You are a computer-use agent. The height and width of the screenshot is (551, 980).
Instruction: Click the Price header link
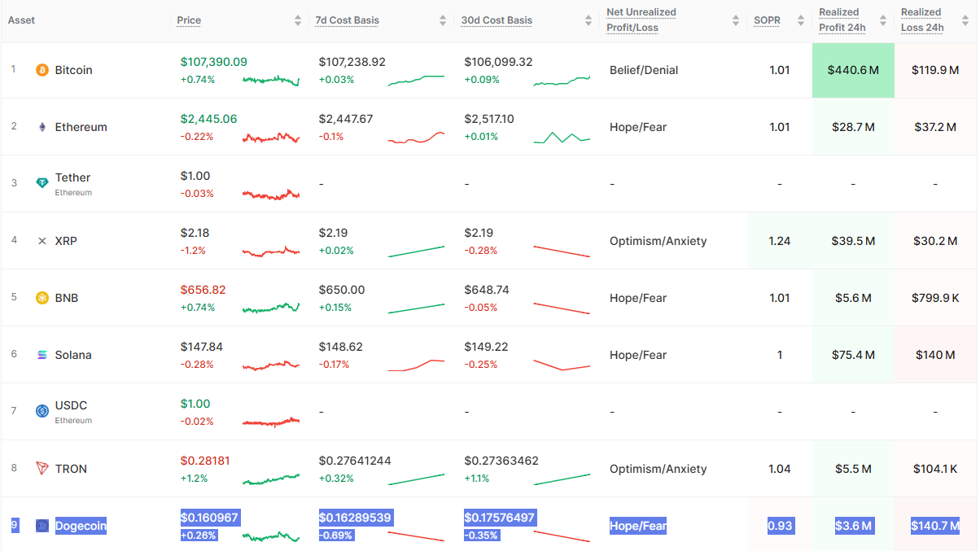point(188,20)
